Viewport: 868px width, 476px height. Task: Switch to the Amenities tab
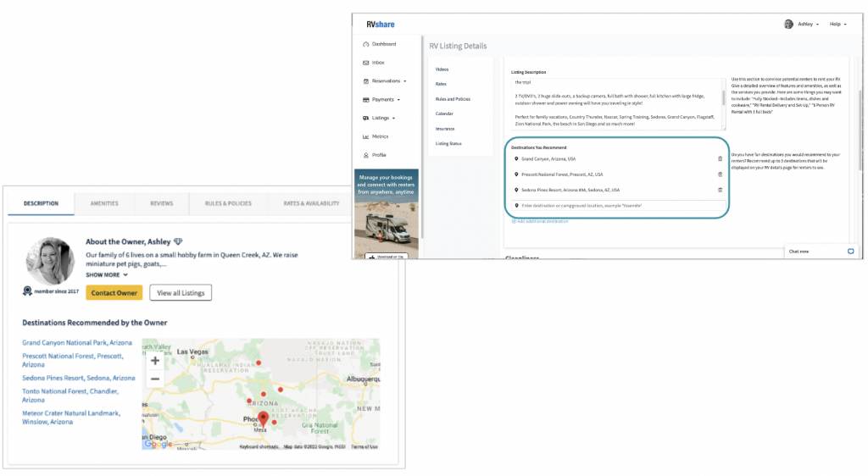(104, 203)
